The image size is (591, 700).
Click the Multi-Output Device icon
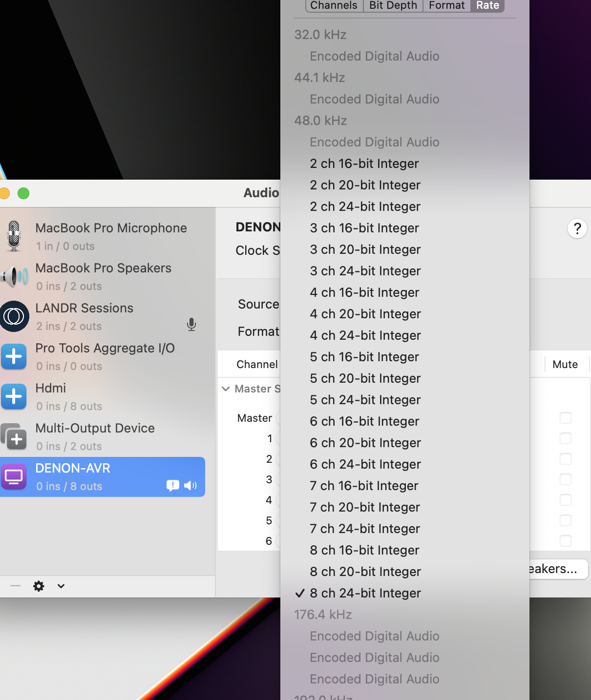tap(14, 436)
